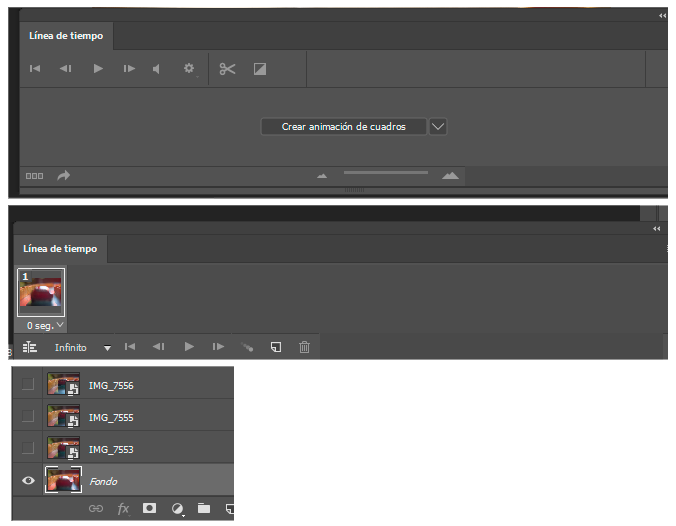Image resolution: width=676 pixels, height=526 pixels.
Task: Step to next frame in video timeline
Action: 129,69
